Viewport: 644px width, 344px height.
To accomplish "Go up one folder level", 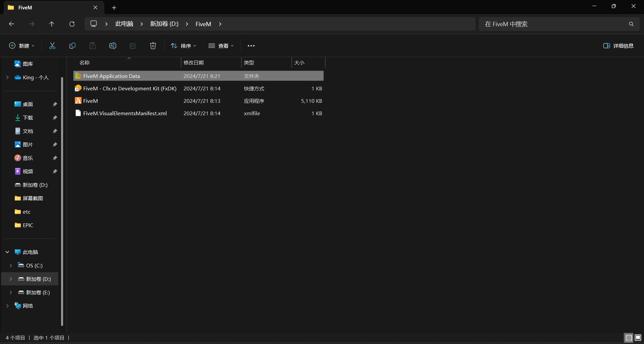I will tap(52, 24).
